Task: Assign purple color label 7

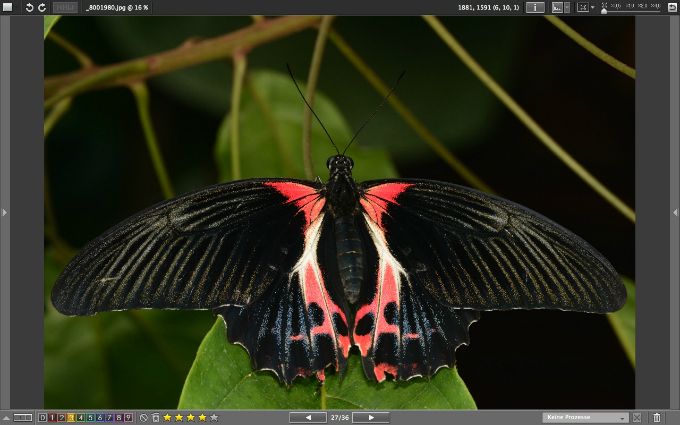Action: click(x=109, y=418)
